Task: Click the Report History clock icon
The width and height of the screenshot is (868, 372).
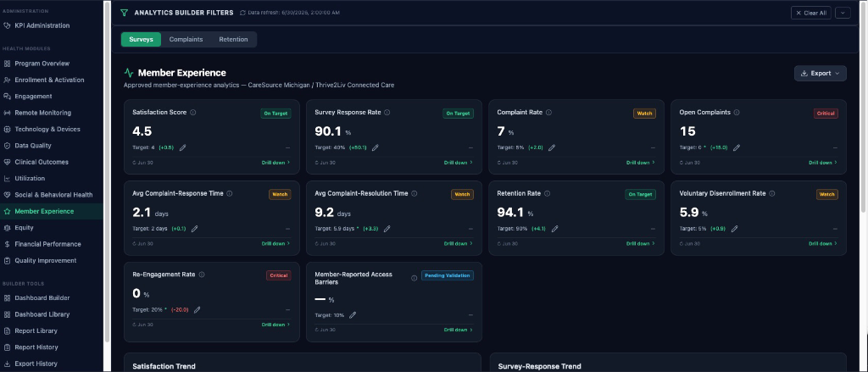Action: click(x=7, y=347)
